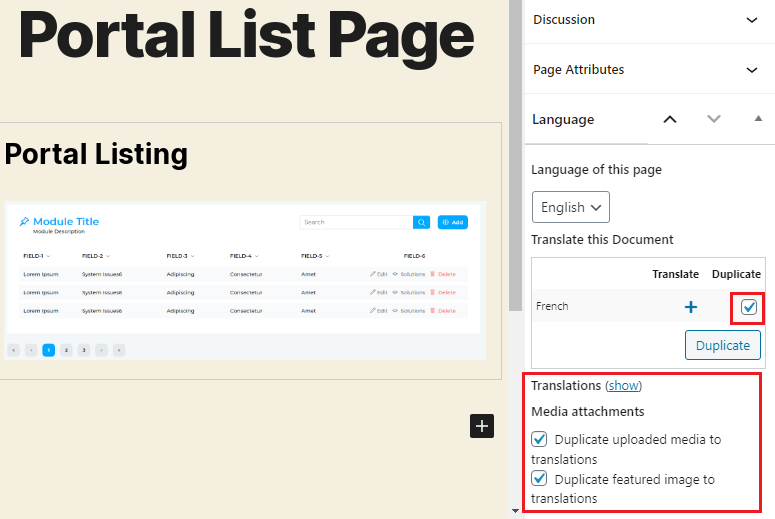Expand the Discussion panel
775x519 pixels.
pos(752,19)
